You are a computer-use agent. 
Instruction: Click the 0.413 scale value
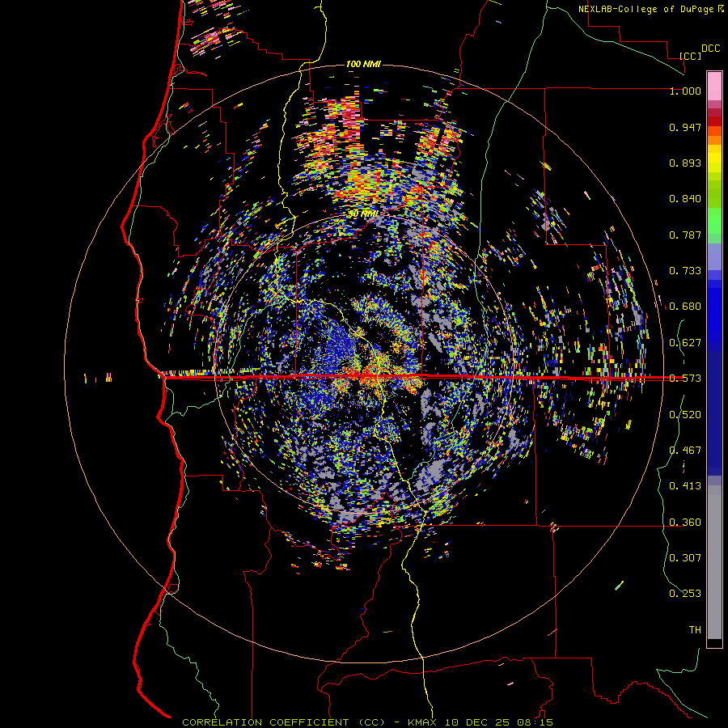coord(685,486)
